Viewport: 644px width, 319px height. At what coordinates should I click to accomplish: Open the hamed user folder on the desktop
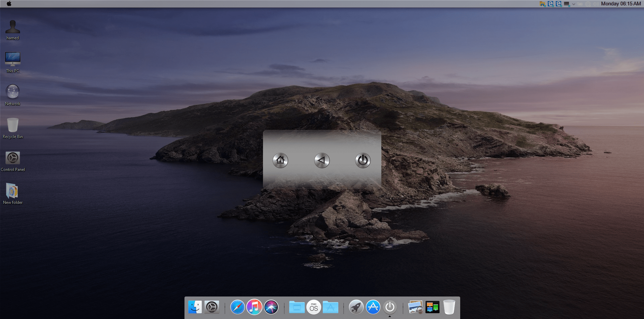(13, 30)
